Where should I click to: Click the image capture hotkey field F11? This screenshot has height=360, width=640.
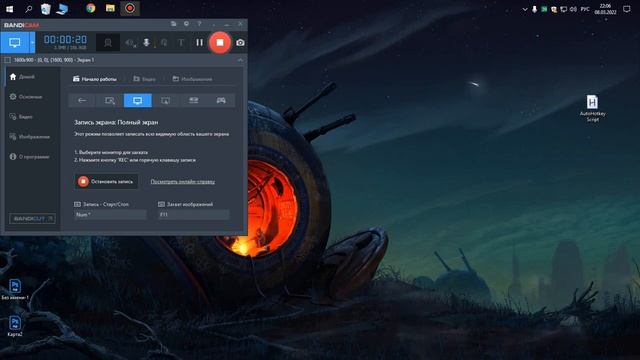pyautogui.click(x=194, y=215)
